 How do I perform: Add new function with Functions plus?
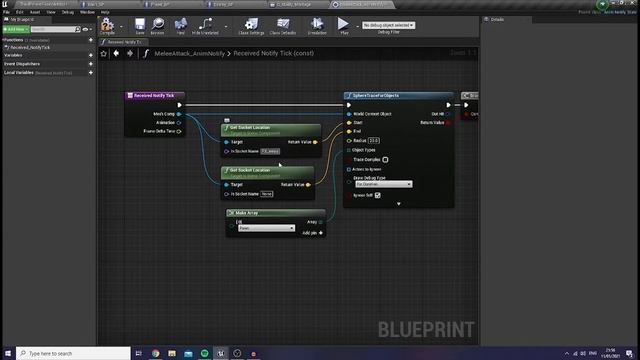pos(91,40)
